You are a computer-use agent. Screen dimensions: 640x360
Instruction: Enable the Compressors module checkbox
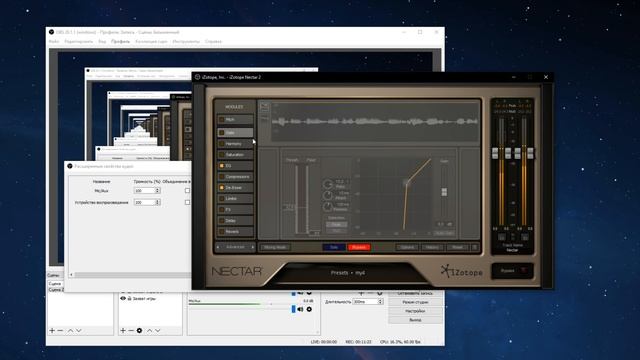pos(222,177)
